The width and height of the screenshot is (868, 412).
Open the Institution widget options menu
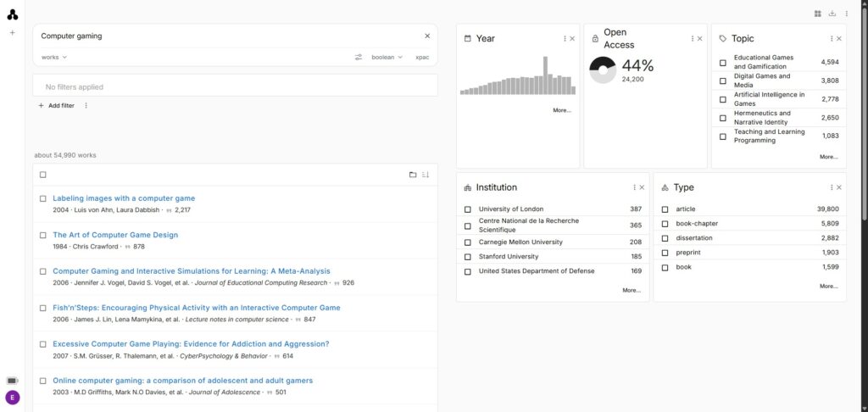[x=634, y=187]
